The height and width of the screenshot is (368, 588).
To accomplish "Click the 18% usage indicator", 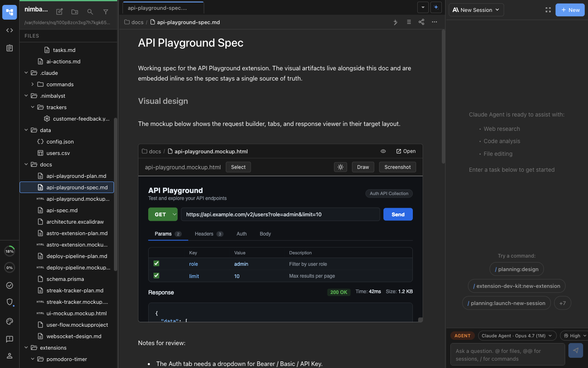I will (x=9, y=251).
